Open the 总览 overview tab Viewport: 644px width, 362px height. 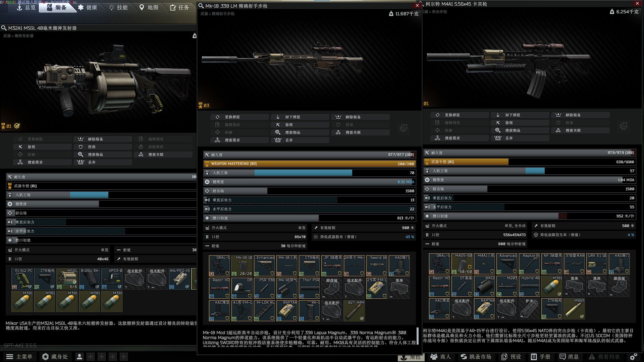[26, 7]
